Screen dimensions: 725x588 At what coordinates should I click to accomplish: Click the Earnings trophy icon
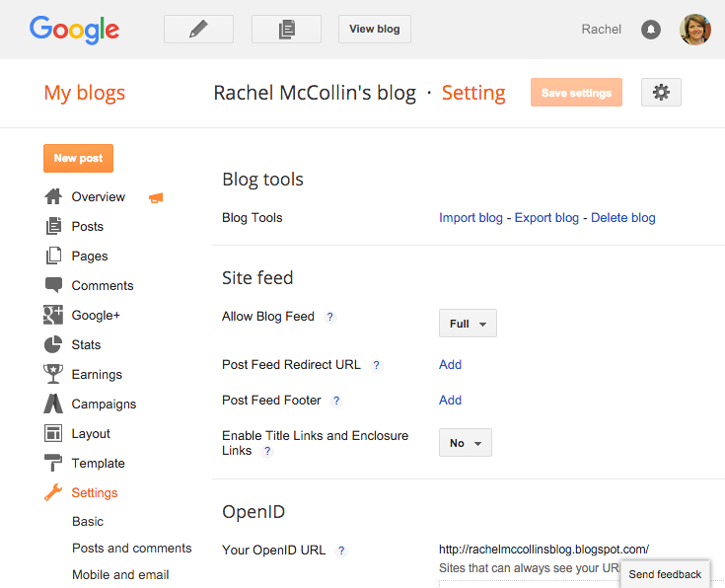click(x=52, y=374)
